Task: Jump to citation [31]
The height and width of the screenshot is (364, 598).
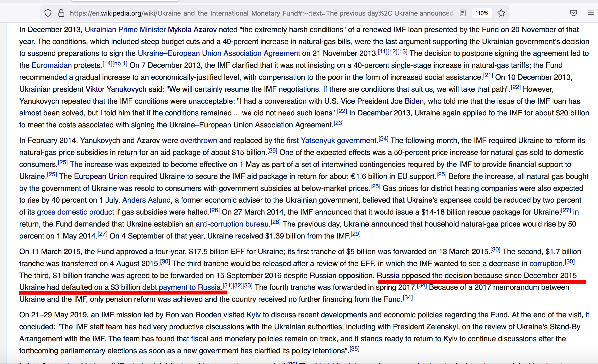Action: tap(227, 285)
